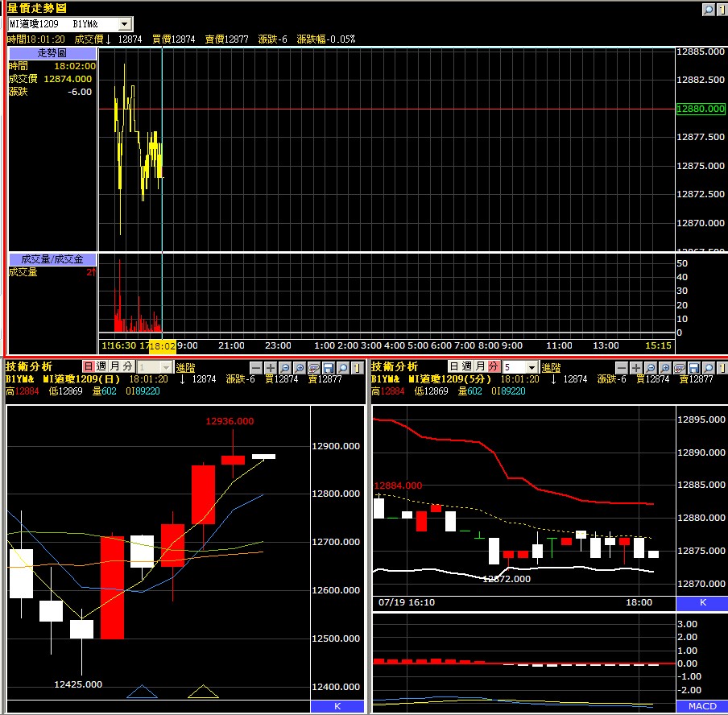Save the 5-minute chart with the floppy disk icon
Screen dimensions: 728x715
click(x=693, y=368)
